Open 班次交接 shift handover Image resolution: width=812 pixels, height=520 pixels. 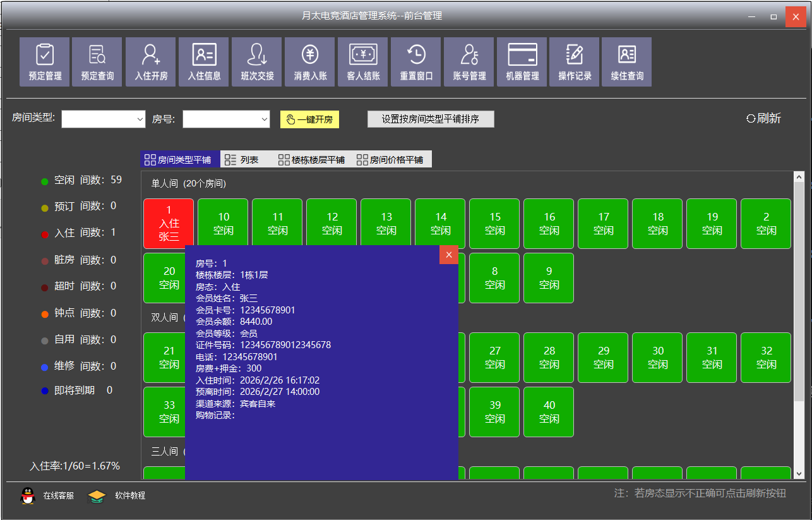(x=257, y=61)
